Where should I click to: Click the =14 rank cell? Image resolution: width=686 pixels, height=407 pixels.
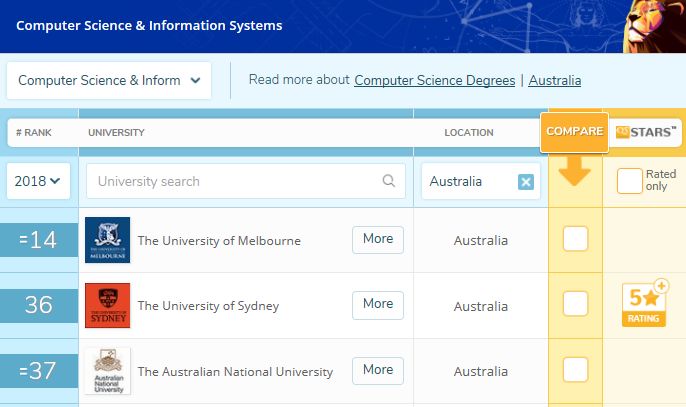pos(38,240)
